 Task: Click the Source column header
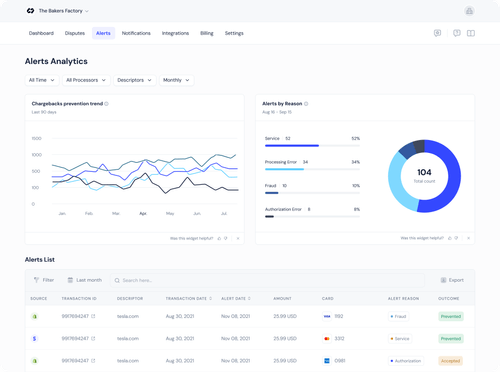[x=39, y=298]
